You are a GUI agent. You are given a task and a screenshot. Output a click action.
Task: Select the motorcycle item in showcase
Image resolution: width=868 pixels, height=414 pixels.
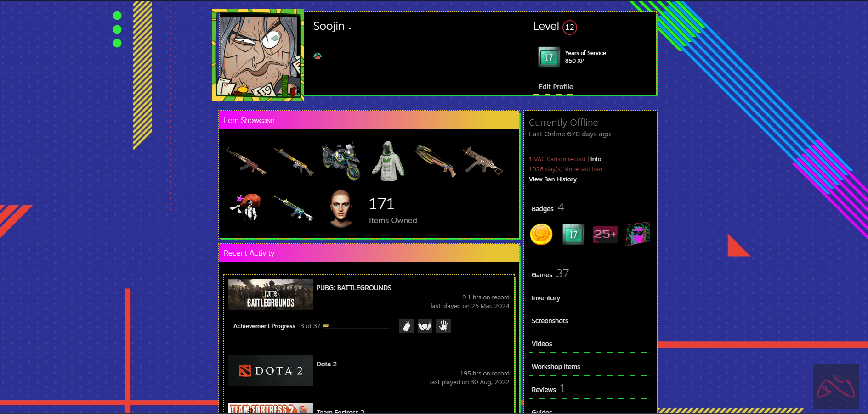341,161
